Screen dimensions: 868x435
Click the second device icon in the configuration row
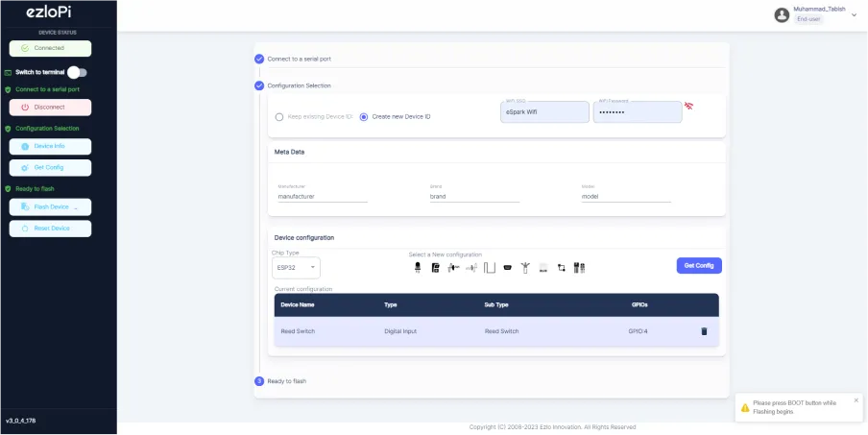(435, 267)
